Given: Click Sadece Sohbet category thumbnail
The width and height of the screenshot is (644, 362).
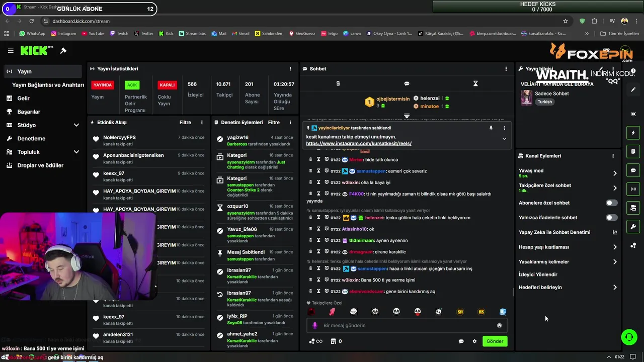Looking at the screenshot, I should coord(526,98).
